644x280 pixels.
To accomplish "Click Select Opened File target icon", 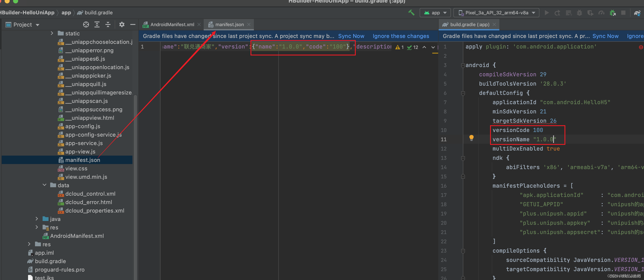I will coord(86,24).
